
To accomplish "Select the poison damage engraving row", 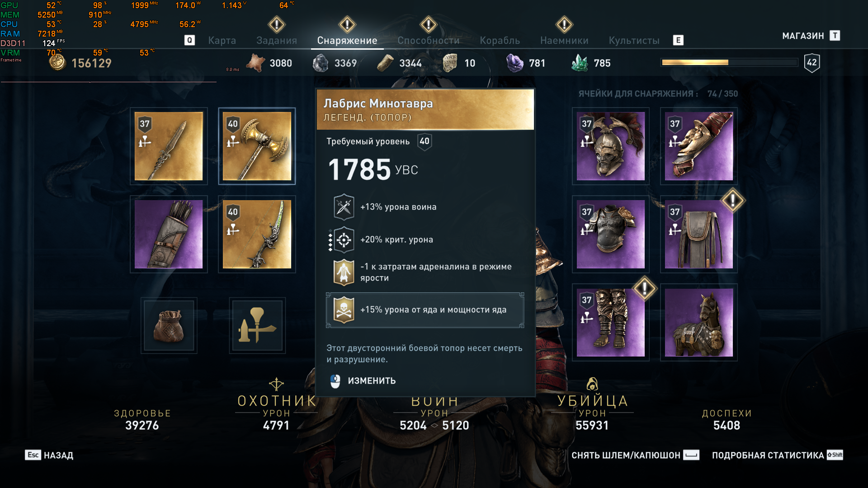I will [x=425, y=310].
